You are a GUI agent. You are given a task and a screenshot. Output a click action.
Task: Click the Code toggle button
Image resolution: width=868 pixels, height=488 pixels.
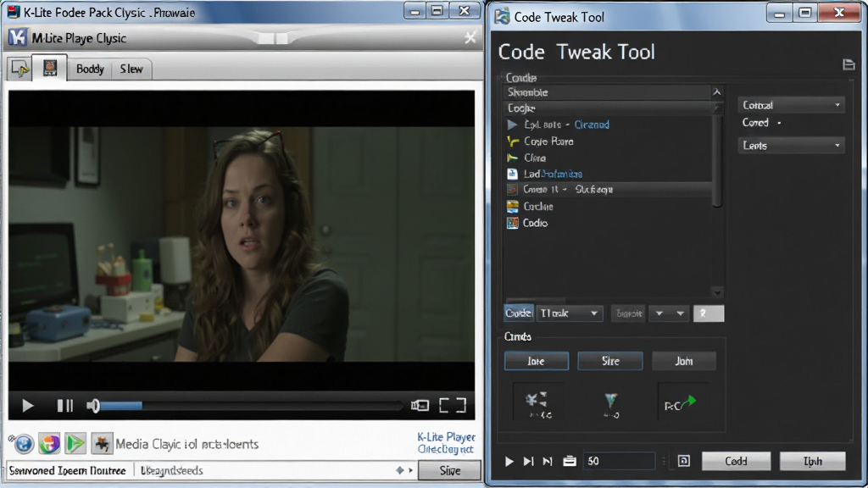518,313
